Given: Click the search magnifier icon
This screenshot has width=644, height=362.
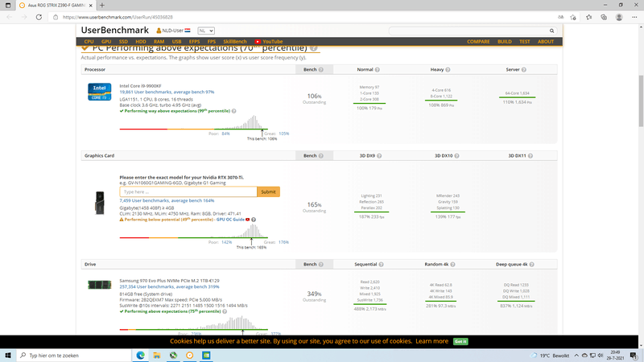Looking at the screenshot, I should (551, 31).
